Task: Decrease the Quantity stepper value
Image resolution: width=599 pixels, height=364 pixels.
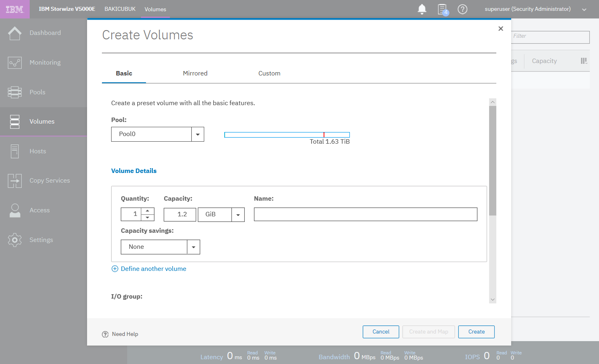Action: (148, 218)
